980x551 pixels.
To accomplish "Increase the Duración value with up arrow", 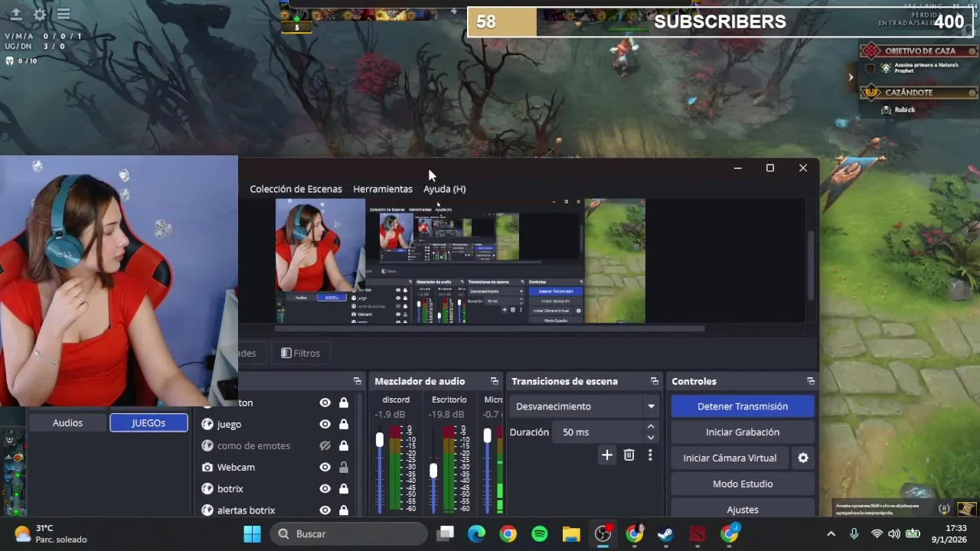I will 651,427.
